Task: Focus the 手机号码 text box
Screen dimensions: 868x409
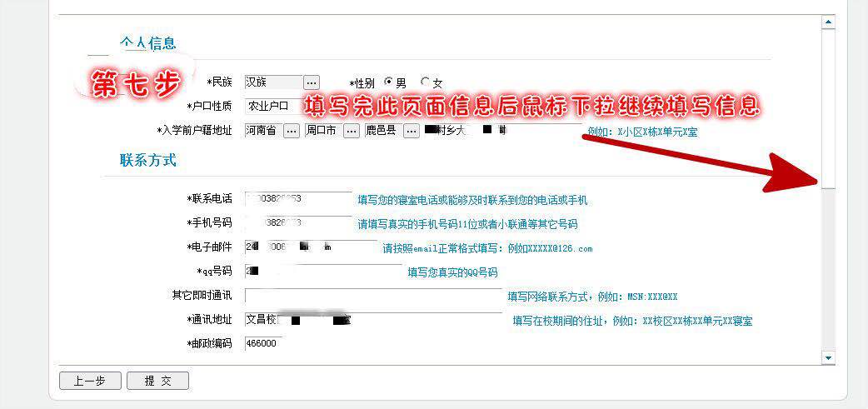Action: tap(299, 223)
